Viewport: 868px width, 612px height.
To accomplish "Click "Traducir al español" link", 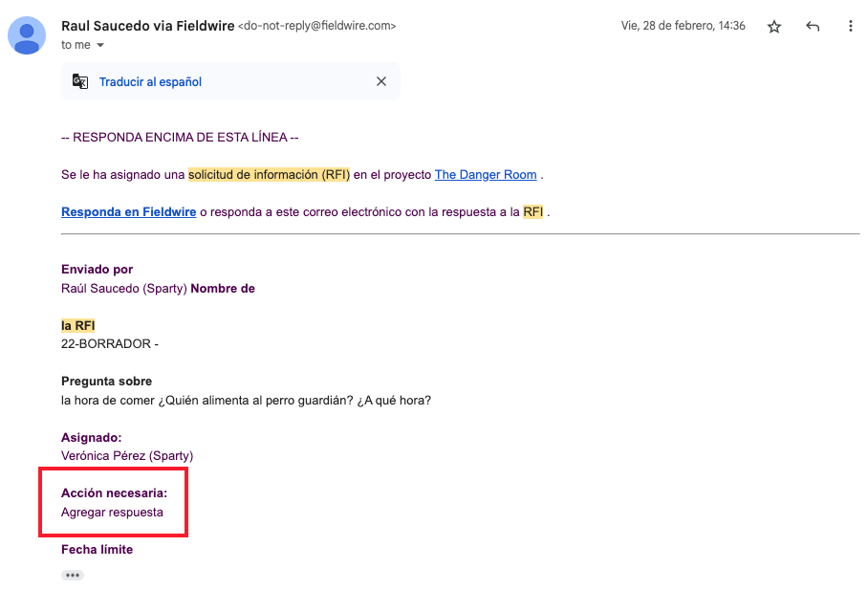I will point(150,82).
